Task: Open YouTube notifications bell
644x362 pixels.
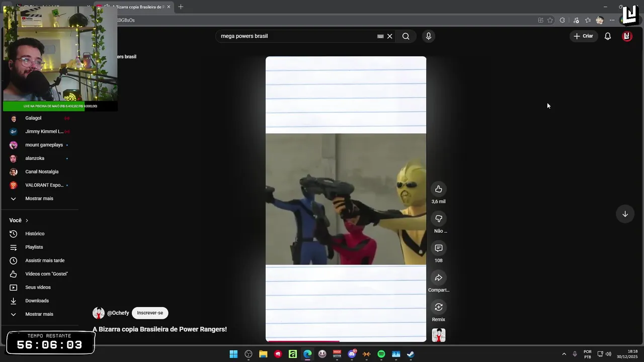Action: click(x=608, y=36)
